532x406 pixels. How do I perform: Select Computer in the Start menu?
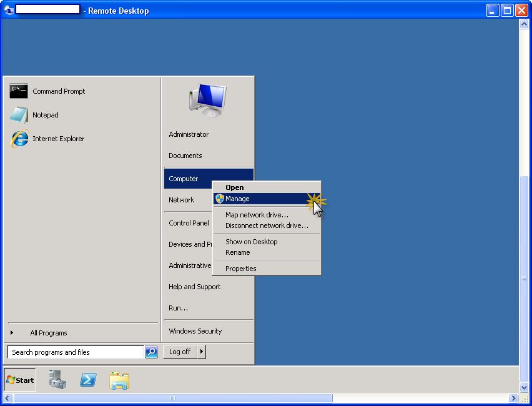(x=189, y=179)
